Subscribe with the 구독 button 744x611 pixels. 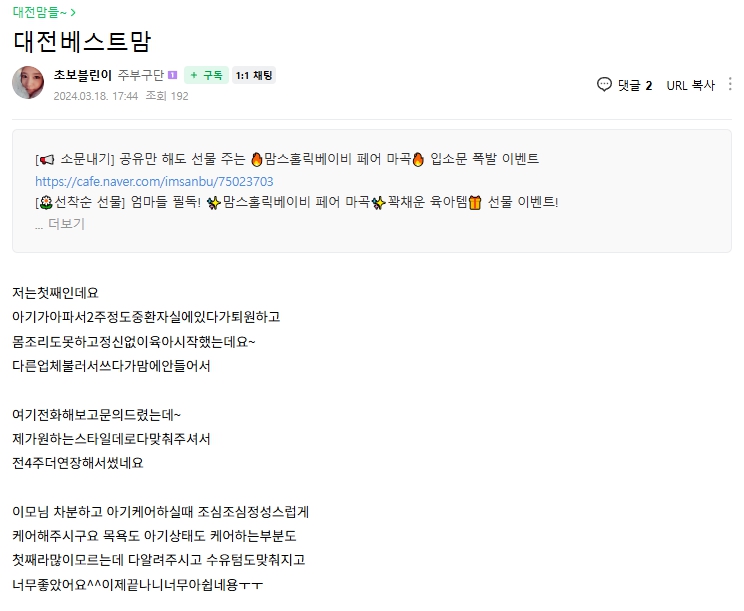tap(206, 75)
